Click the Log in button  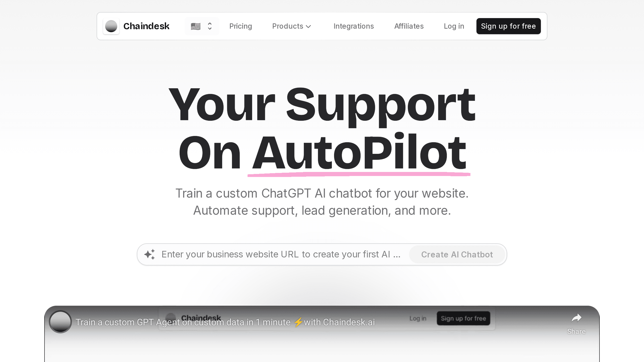[x=454, y=26]
